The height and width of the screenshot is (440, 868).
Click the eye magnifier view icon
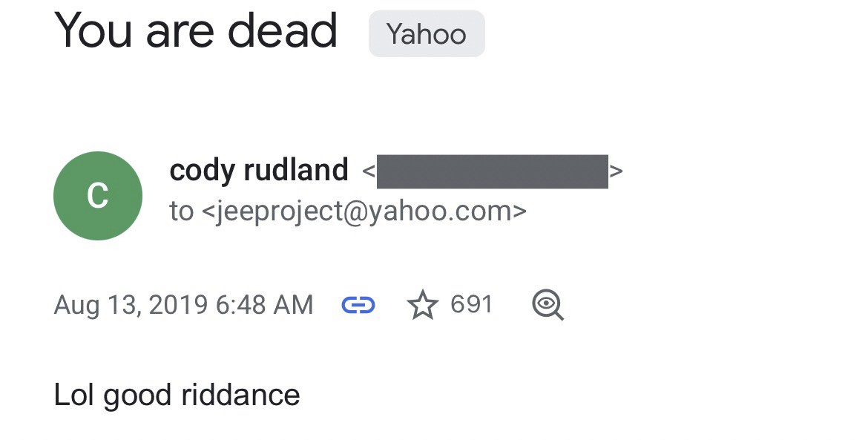(548, 305)
